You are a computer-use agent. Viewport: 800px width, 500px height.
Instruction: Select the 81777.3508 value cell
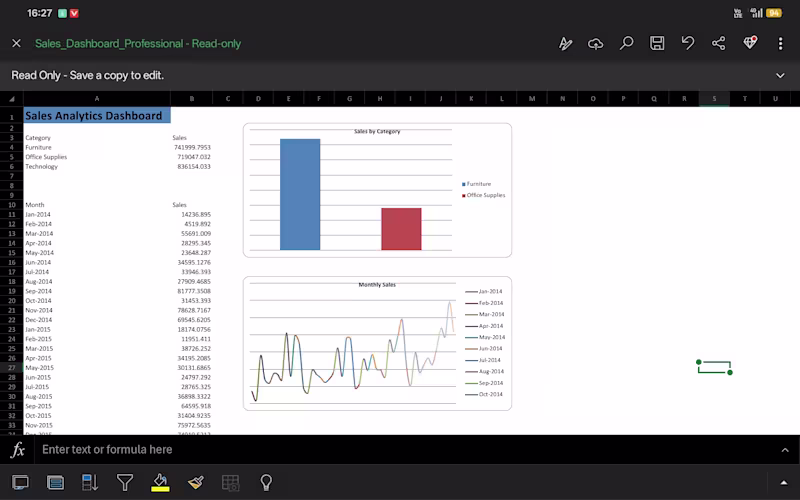click(192, 291)
